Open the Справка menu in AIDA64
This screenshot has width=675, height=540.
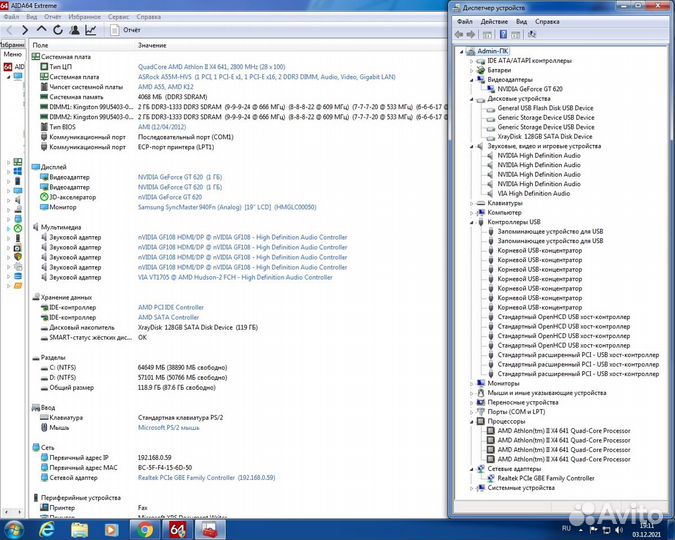click(x=149, y=17)
